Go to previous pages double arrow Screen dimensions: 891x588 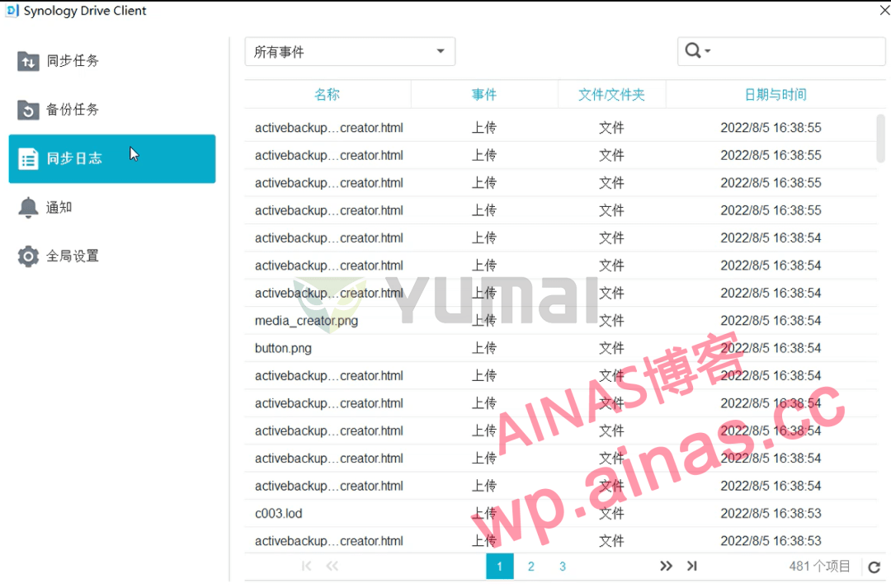click(x=332, y=566)
